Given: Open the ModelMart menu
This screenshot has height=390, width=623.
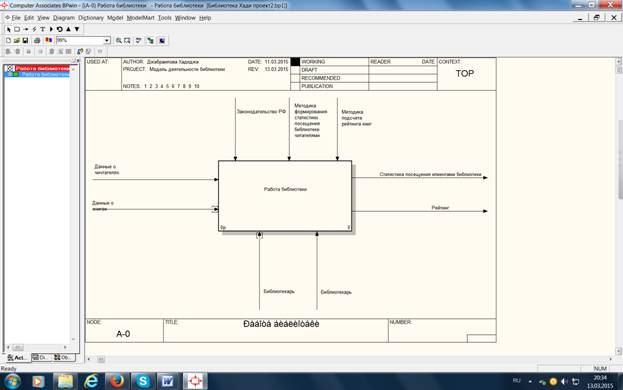Looking at the screenshot, I should click(x=140, y=18).
